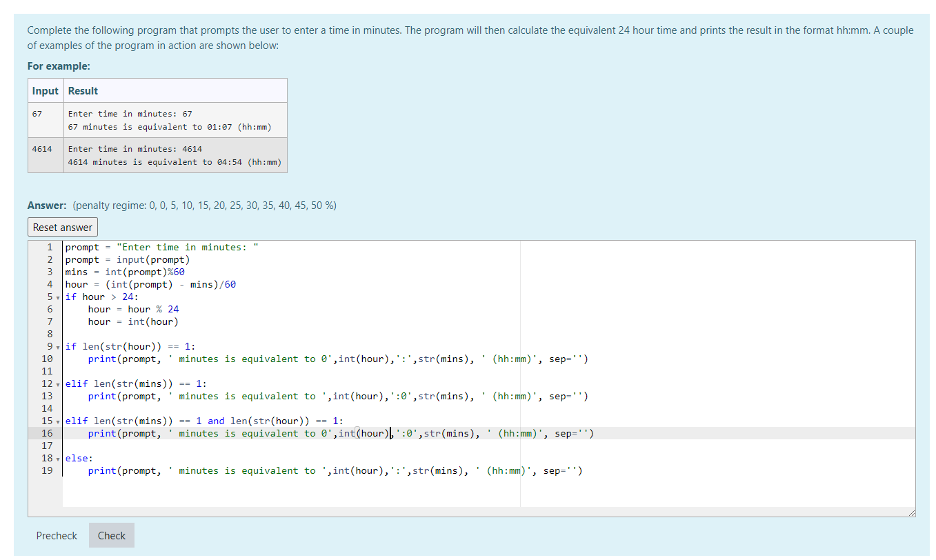This screenshot has width=936, height=560.
Task: Collapse the code fold at line 12
Action: pyautogui.click(x=59, y=384)
